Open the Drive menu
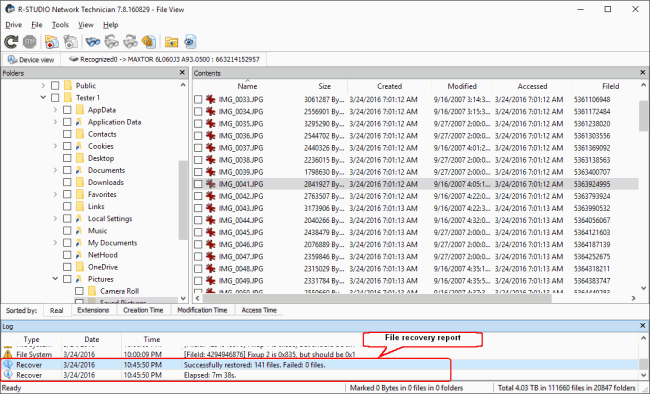 coord(13,25)
